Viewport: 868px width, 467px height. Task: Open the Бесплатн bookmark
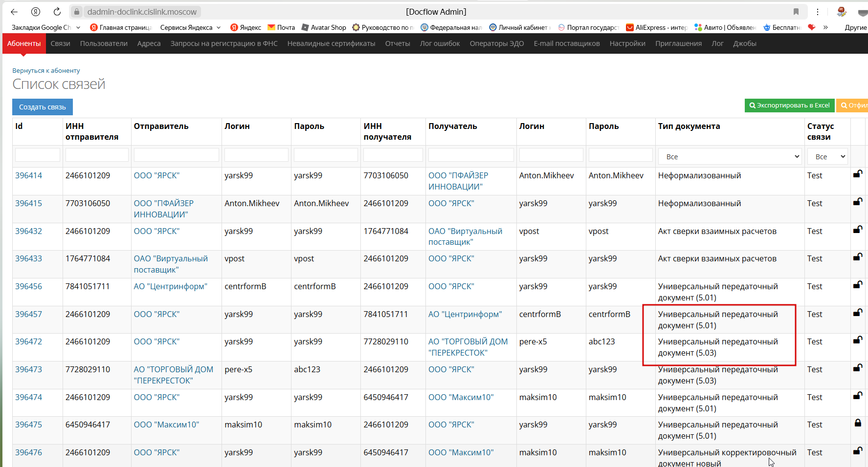tap(781, 27)
